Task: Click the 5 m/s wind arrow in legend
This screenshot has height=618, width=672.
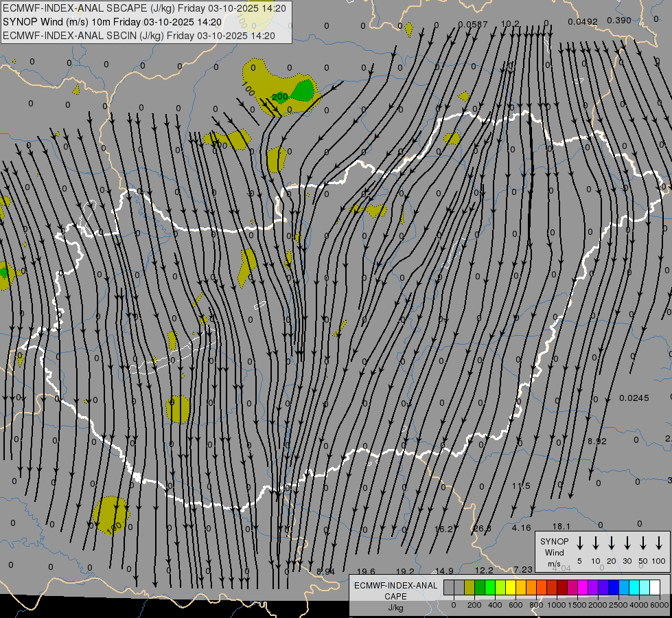Action: tap(580, 543)
